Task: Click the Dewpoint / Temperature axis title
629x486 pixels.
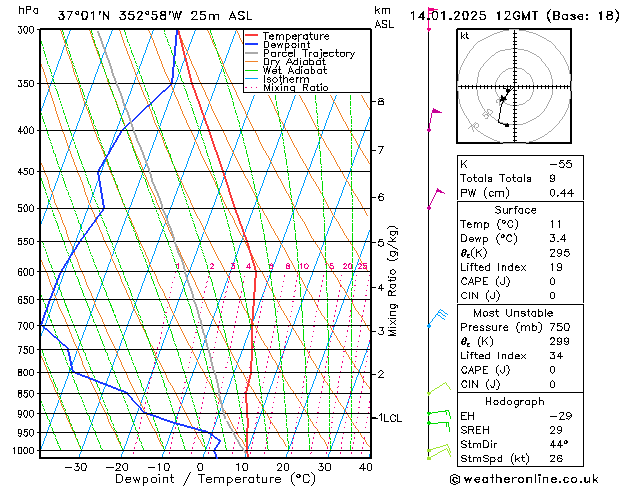Action: click(x=215, y=479)
